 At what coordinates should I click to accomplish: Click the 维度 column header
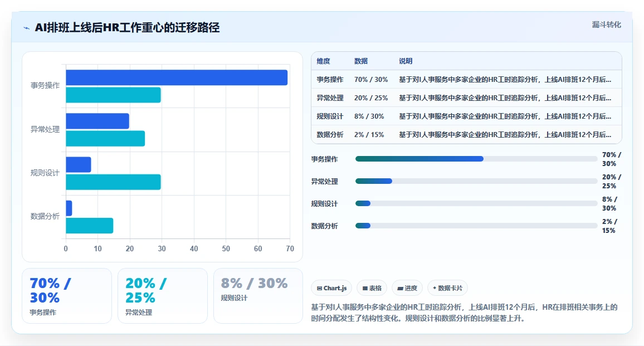coord(323,61)
